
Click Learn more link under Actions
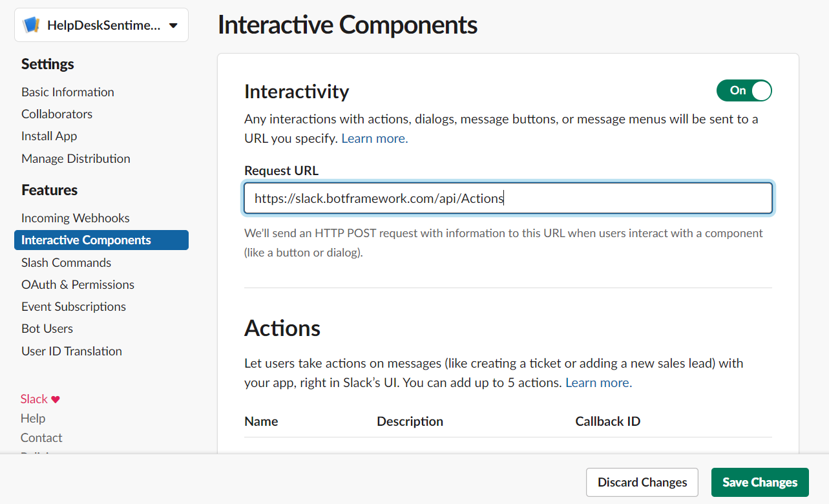click(598, 383)
